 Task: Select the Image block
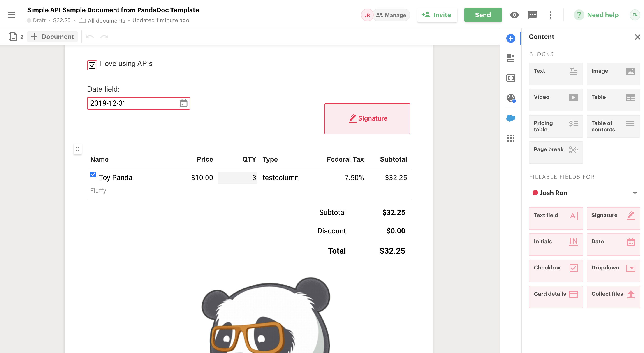[x=613, y=74]
